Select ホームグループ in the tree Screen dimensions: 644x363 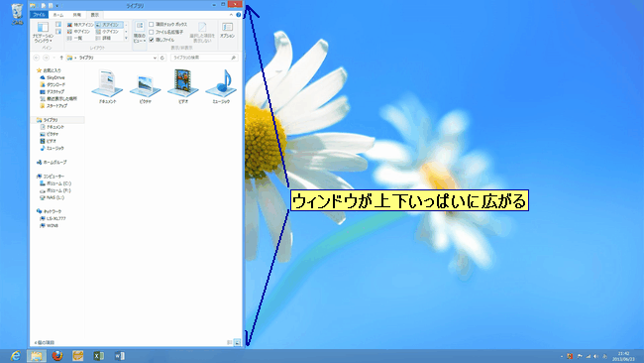[52, 163]
